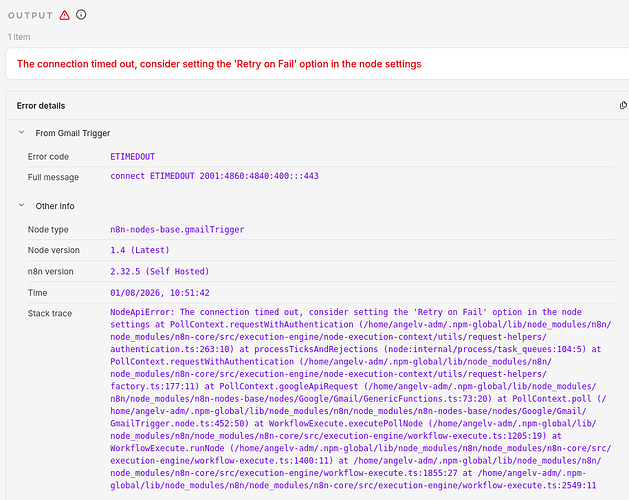This screenshot has width=629, height=500.
Task: Click the Stack trace label
Action: pyautogui.click(x=50, y=313)
